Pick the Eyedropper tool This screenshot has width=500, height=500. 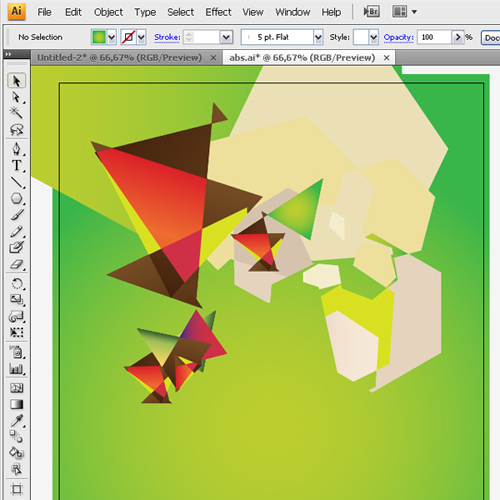point(16,421)
